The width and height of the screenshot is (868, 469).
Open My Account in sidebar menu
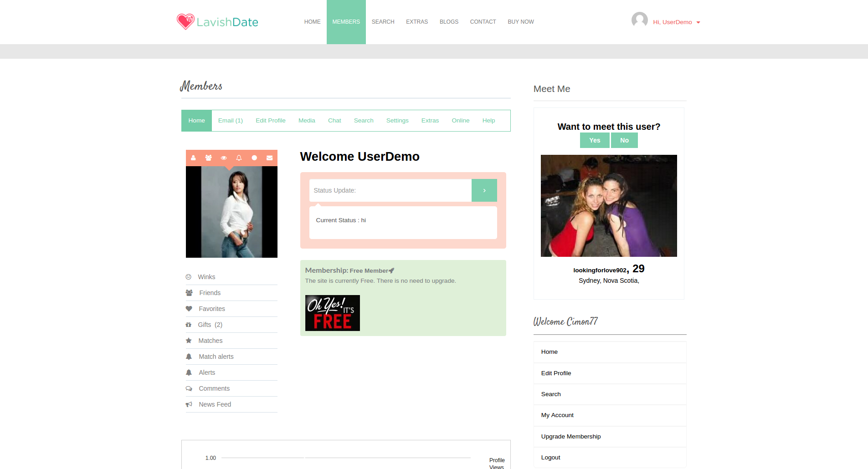(x=610, y=415)
